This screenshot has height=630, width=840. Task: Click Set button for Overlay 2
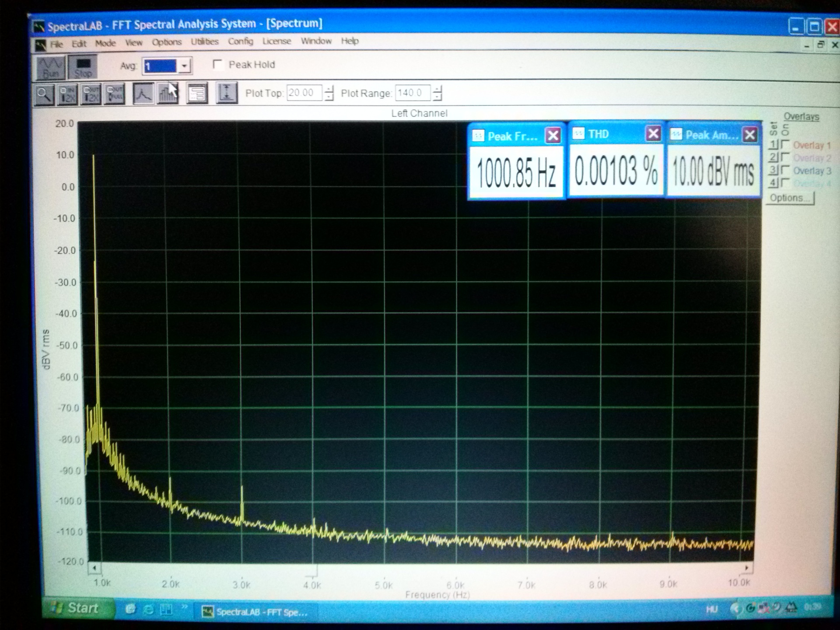click(x=773, y=157)
